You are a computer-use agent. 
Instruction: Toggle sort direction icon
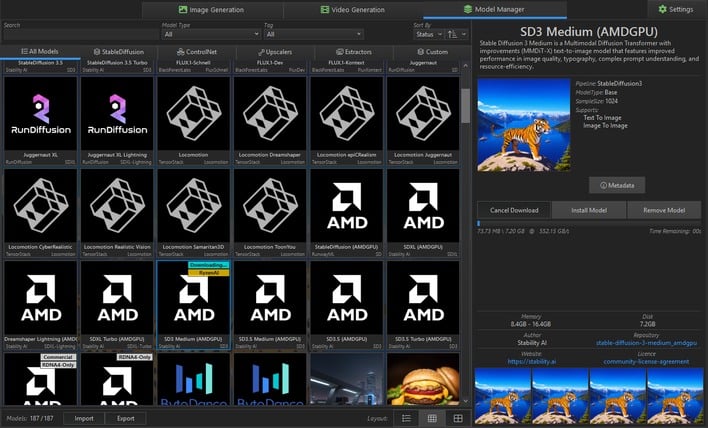(452, 34)
